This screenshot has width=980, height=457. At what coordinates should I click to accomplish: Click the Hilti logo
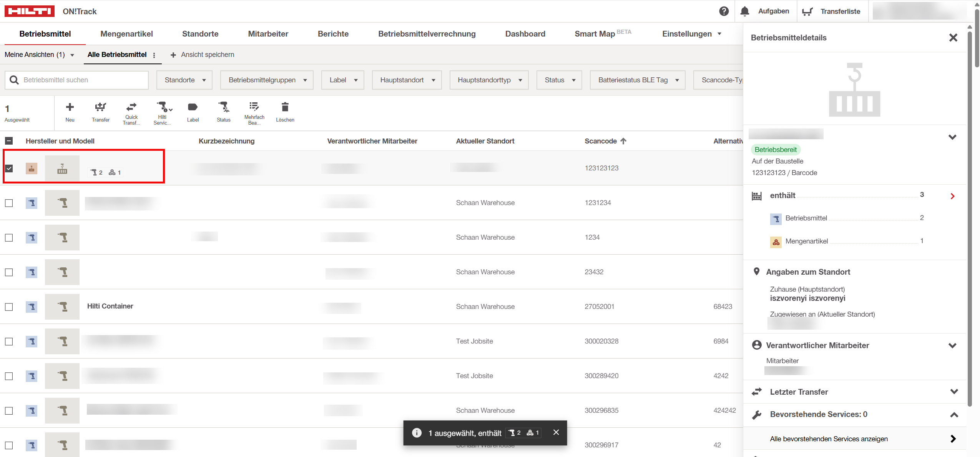30,11
